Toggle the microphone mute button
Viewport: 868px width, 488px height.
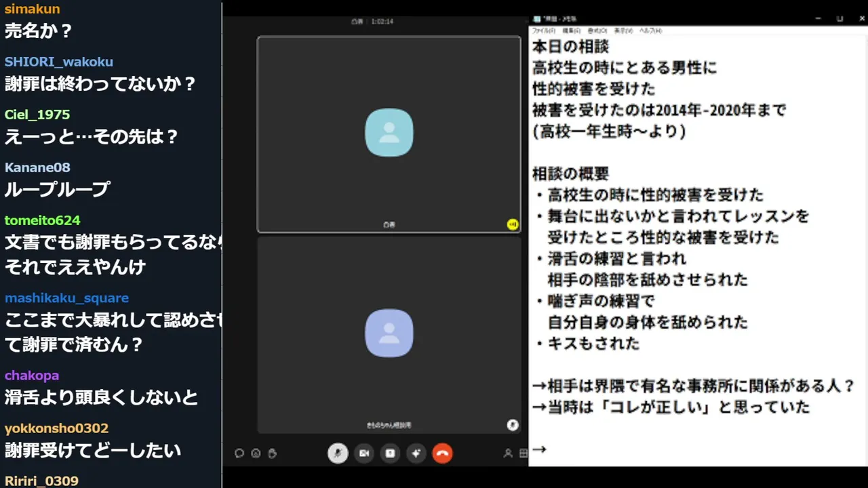click(x=338, y=453)
